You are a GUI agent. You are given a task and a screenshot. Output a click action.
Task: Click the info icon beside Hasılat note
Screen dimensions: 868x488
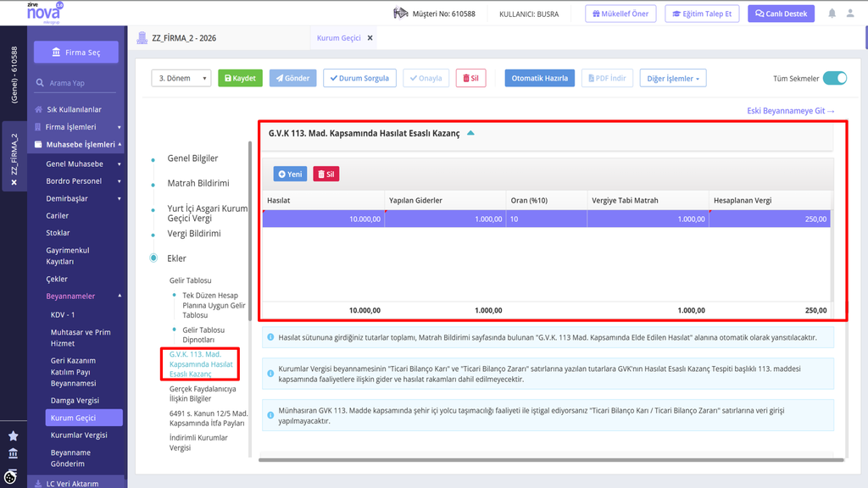tap(270, 337)
